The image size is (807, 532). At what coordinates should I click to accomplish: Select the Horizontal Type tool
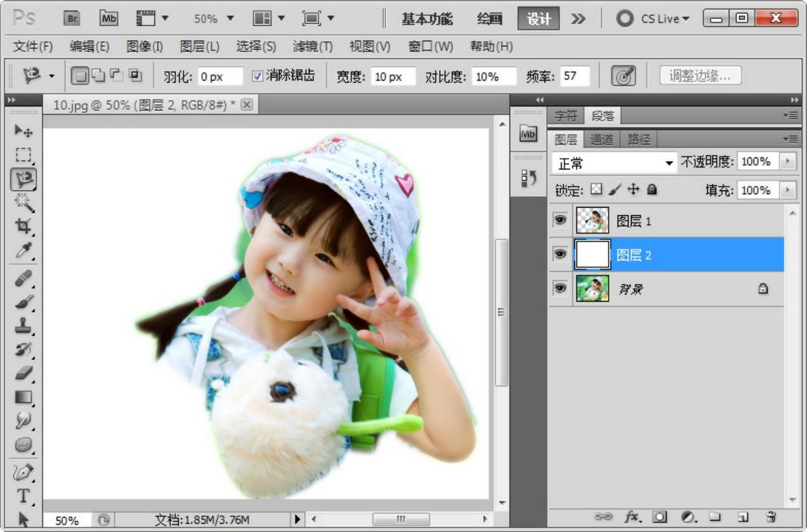tap(24, 496)
